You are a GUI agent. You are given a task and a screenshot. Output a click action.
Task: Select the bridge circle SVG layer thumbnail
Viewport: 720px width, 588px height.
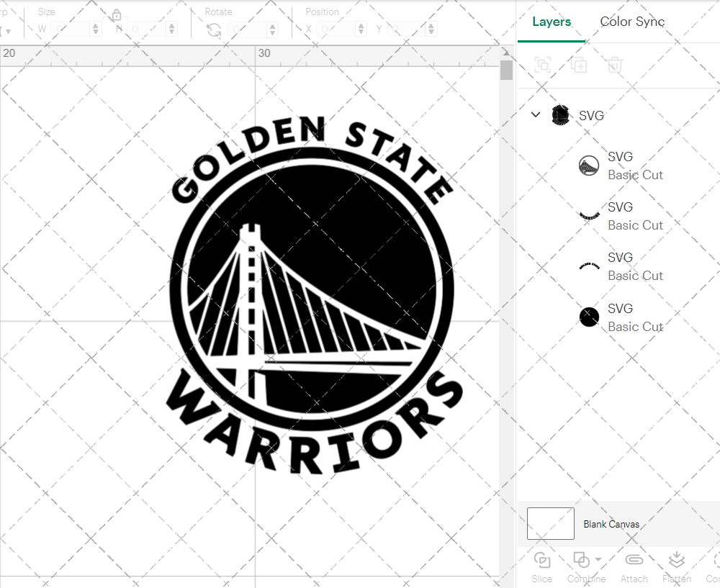[x=589, y=166]
